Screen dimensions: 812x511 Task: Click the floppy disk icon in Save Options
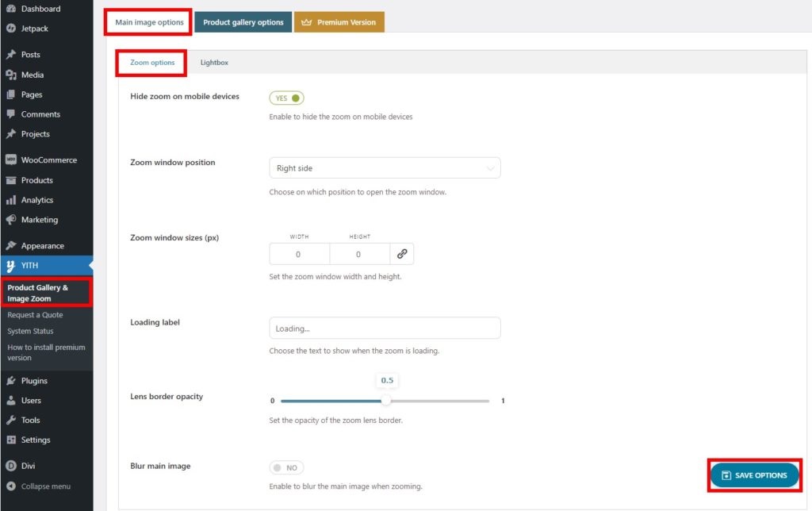(x=726, y=475)
